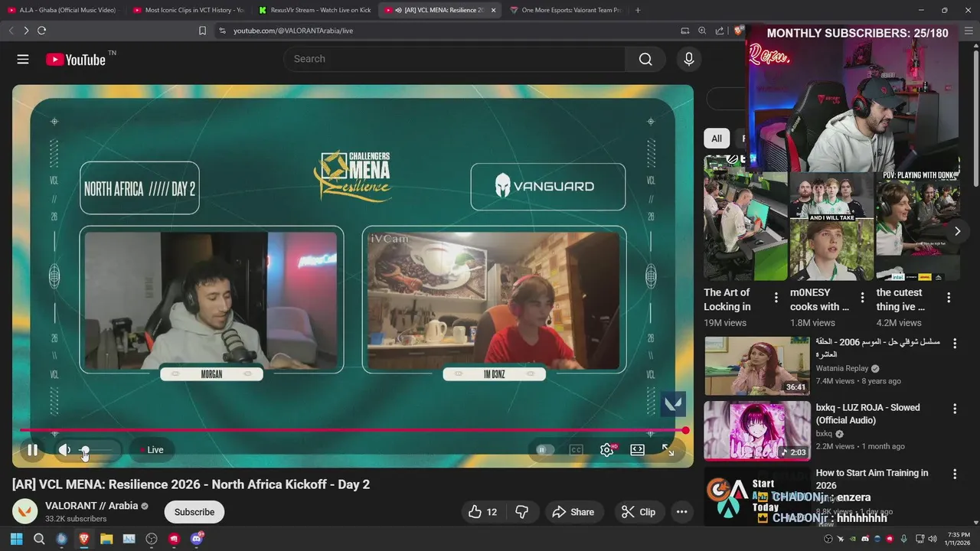980x551 pixels.
Task: Open a new browser tab
Action: pyautogui.click(x=638, y=10)
